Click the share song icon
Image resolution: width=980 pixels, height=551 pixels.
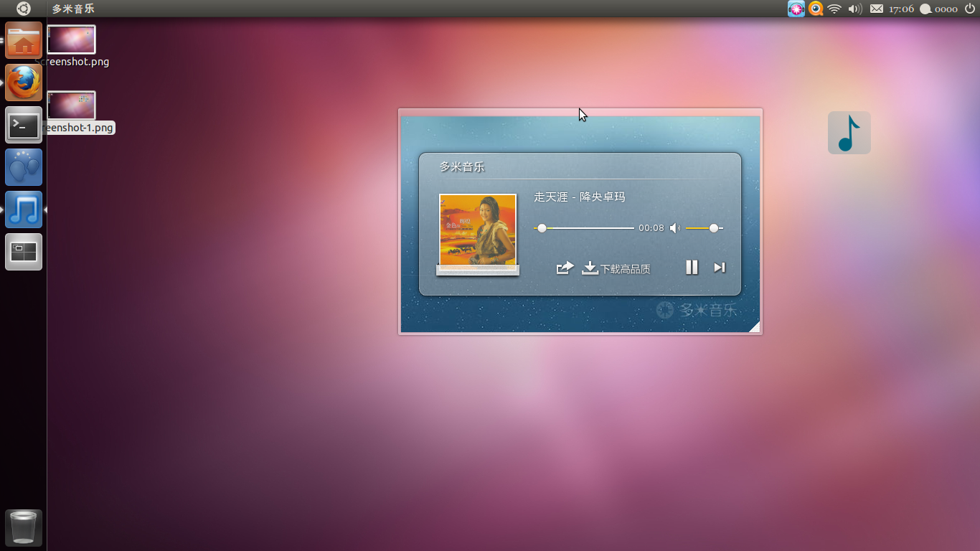click(565, 268)
